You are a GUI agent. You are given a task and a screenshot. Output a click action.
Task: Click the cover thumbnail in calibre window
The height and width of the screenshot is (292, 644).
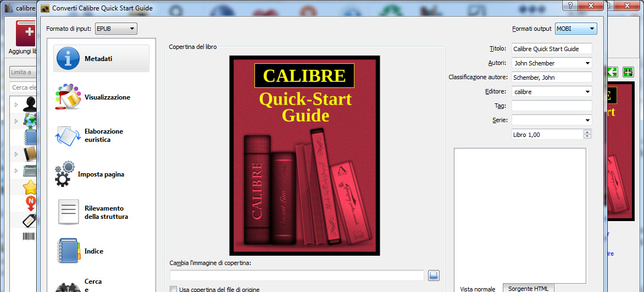point(621,151)
